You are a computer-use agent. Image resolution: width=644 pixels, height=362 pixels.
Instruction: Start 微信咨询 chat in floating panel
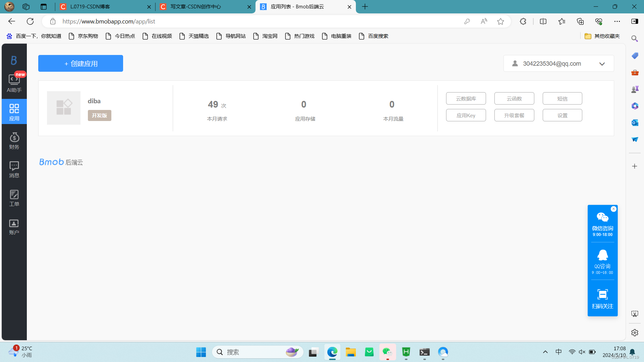[602, 221]
